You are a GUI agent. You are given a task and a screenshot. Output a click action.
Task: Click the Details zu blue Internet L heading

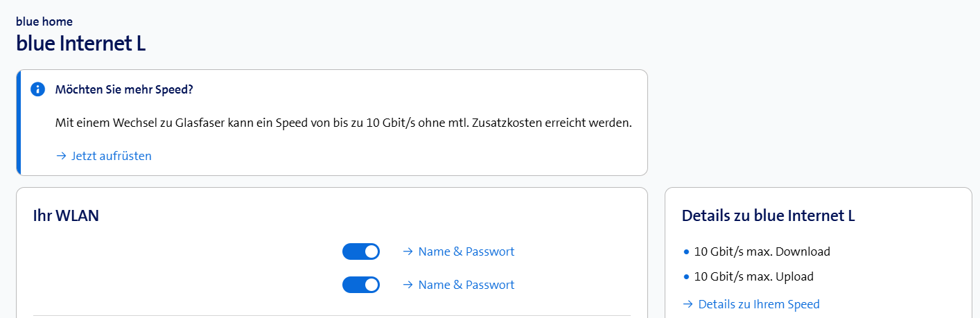click(768, 215)
